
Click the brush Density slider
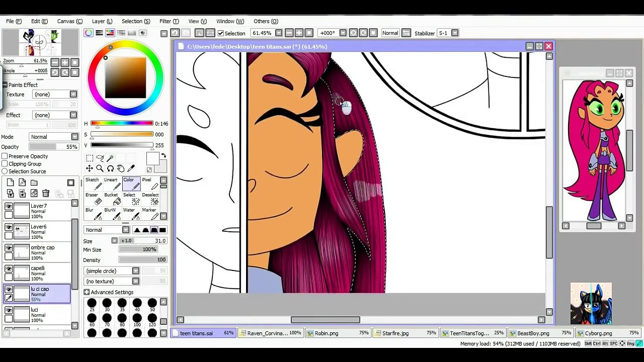click(x=143, y=260)
